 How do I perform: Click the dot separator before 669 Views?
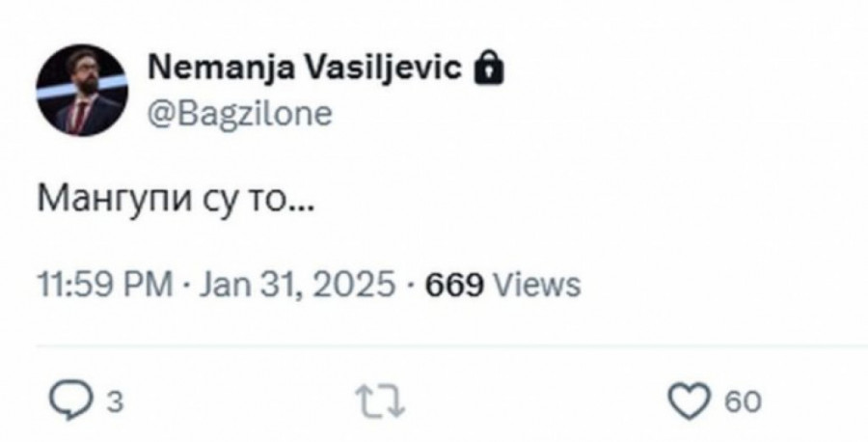pyautogui.click(x=412, y=287)
